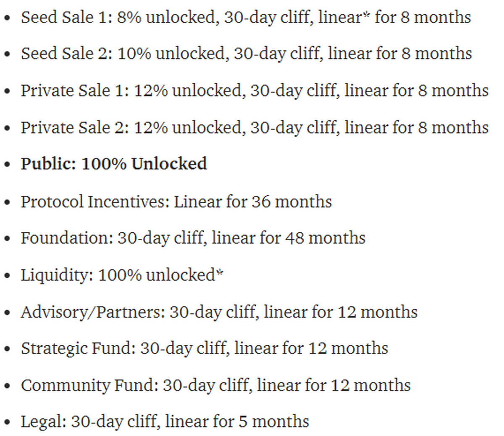Select the Advisory/Partners list item
Screen dimensions: 504x436
coord(219,312)
